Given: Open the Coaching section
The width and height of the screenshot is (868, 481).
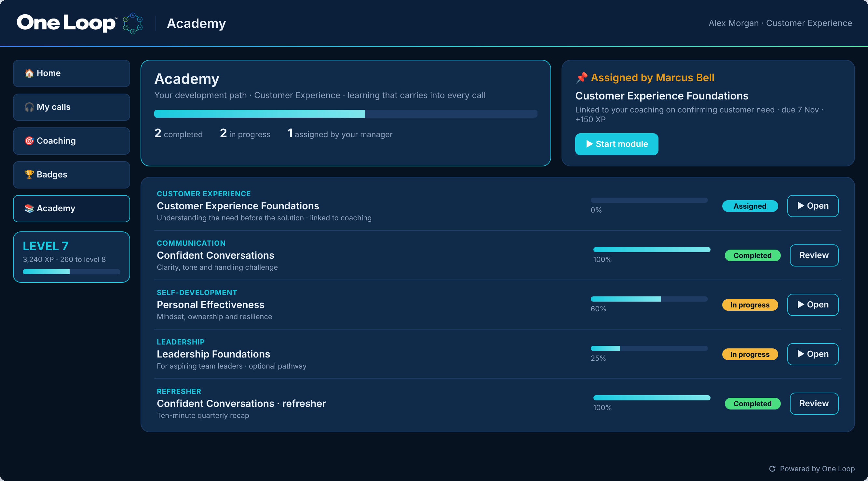Looking at the screenshot, I should pos(72,141).
